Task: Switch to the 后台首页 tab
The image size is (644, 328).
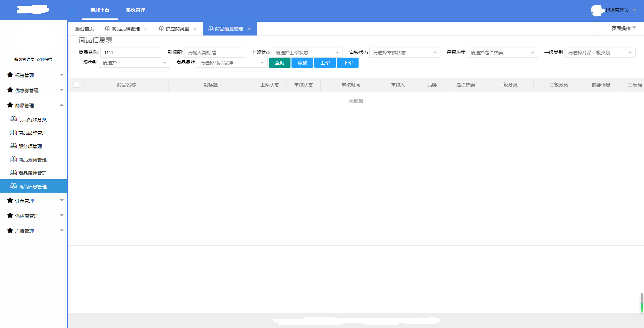Action: [85, 29]
